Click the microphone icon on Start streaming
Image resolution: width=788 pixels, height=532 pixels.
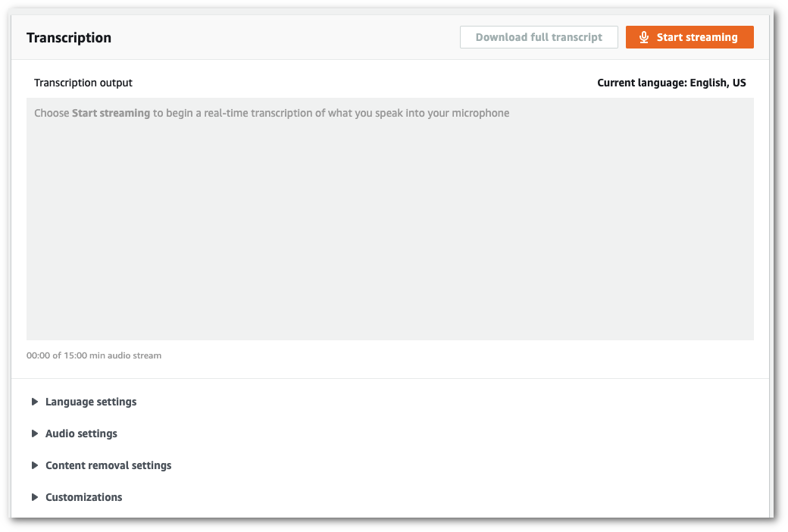pos(644,36)
